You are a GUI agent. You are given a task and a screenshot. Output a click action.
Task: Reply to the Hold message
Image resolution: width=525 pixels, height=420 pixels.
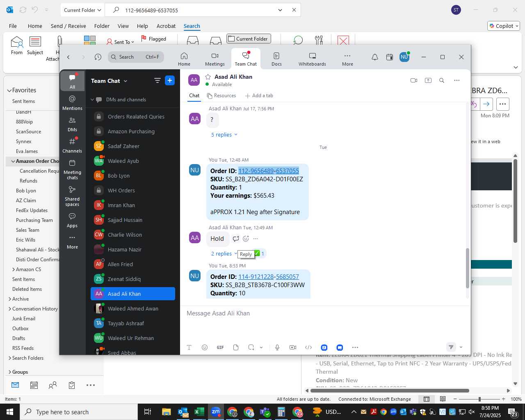[236, 239]
